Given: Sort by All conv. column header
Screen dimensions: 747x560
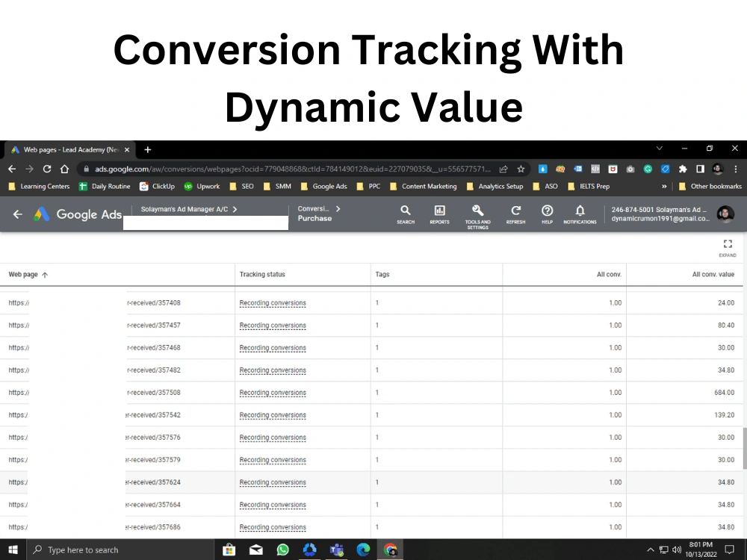Looking at the screenshot, I should (x=609, y=274).
